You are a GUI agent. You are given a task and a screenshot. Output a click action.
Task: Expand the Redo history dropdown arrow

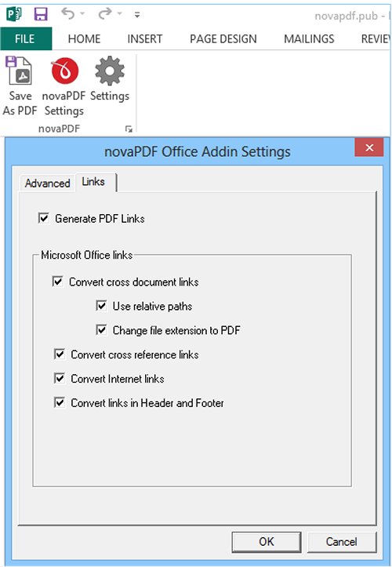(x=119, y=14)
